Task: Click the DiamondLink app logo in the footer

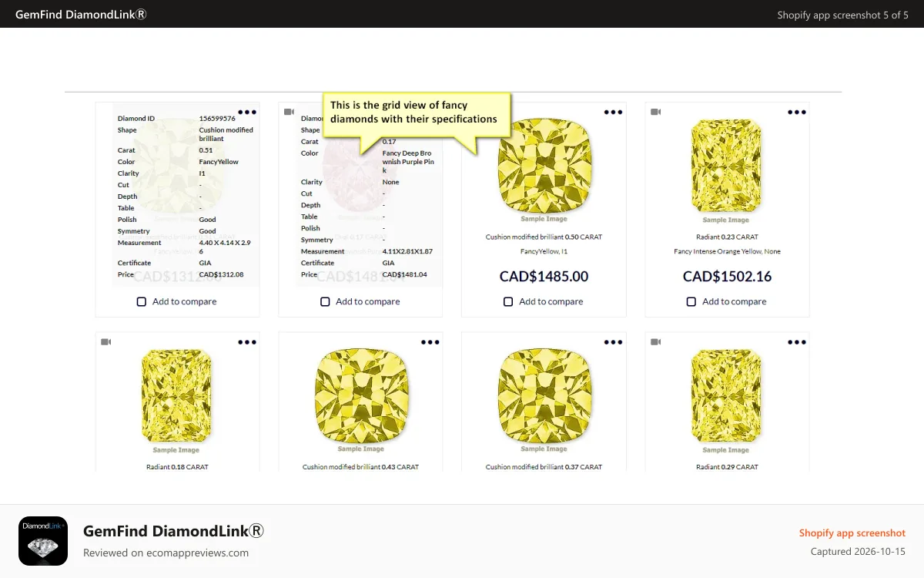Action: coord(43,541)
